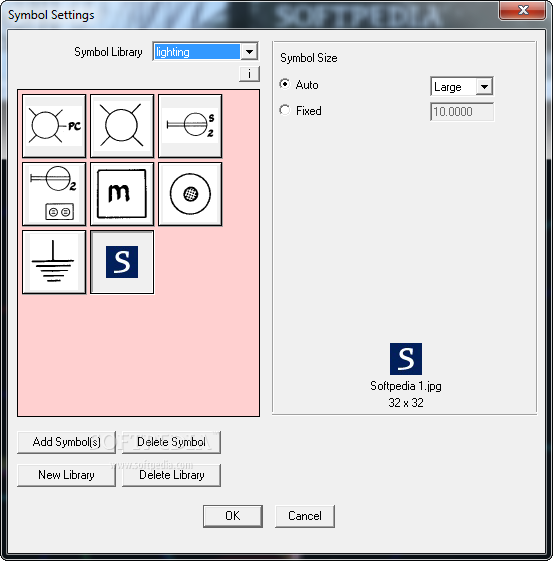Image resolution: width=553 pixels, height=561 pixels.
Task: Click the library info 'i' button
Action: click(x=249, y=74)
